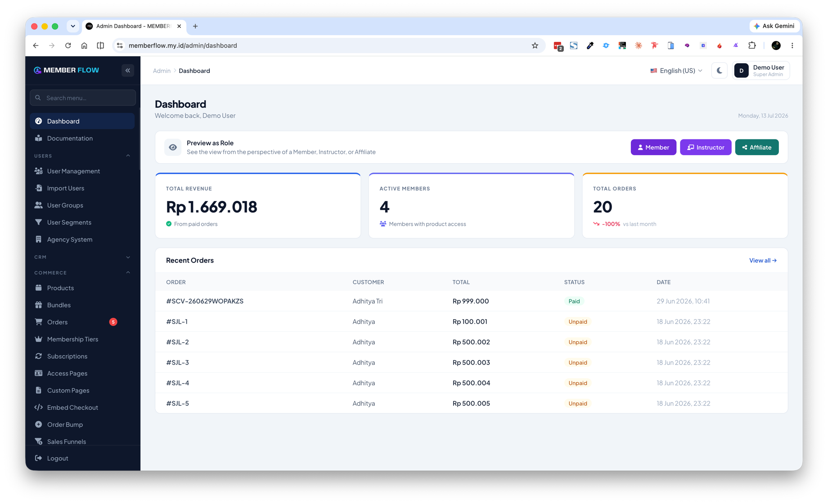Open the Chrome extensions puzzle icon
The width and height of the screenshot is (828, 504).
(752, 45)
